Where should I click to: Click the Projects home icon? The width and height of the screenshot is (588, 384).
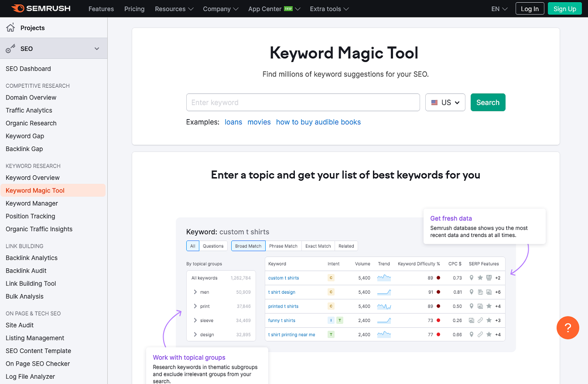[10, 28]
